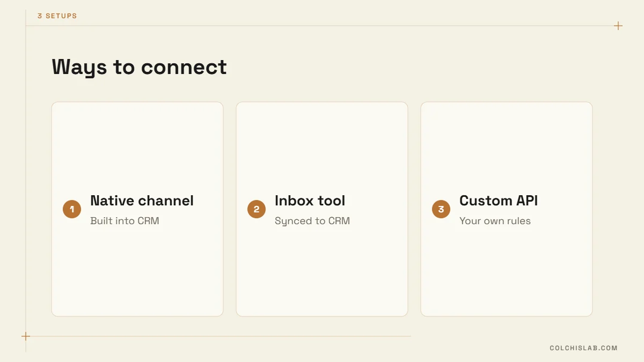This screenshot has width=644, height=362.
Task: Click the "Built into CRM" subtitle
Action: (125, 221)
